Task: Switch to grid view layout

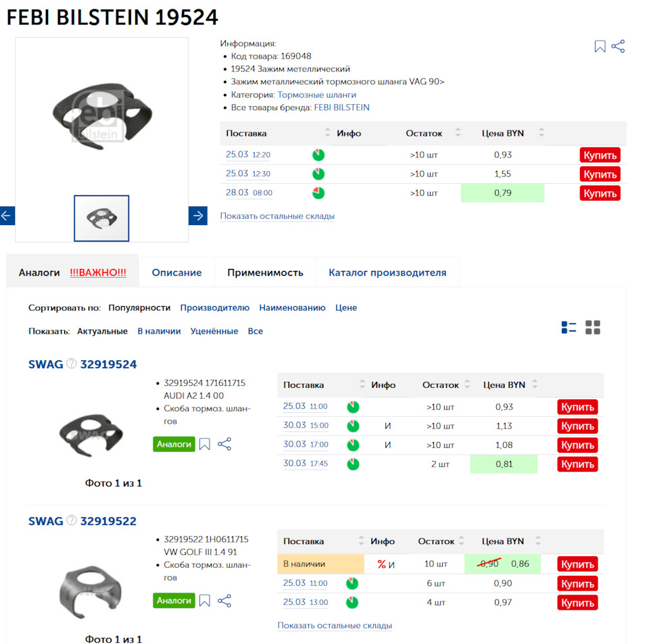Action: (593, 328)
